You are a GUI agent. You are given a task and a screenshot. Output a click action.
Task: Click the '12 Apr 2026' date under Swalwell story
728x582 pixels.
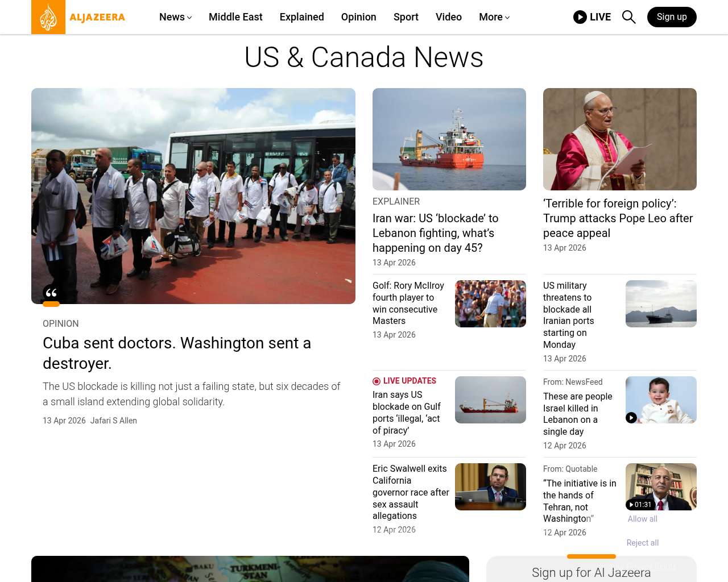point(394,530)
